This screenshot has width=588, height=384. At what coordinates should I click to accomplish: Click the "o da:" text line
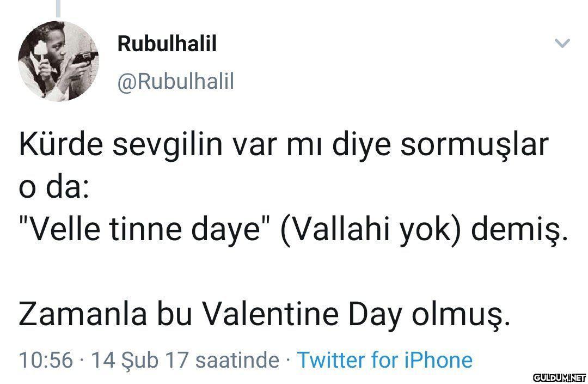point(51,189)
